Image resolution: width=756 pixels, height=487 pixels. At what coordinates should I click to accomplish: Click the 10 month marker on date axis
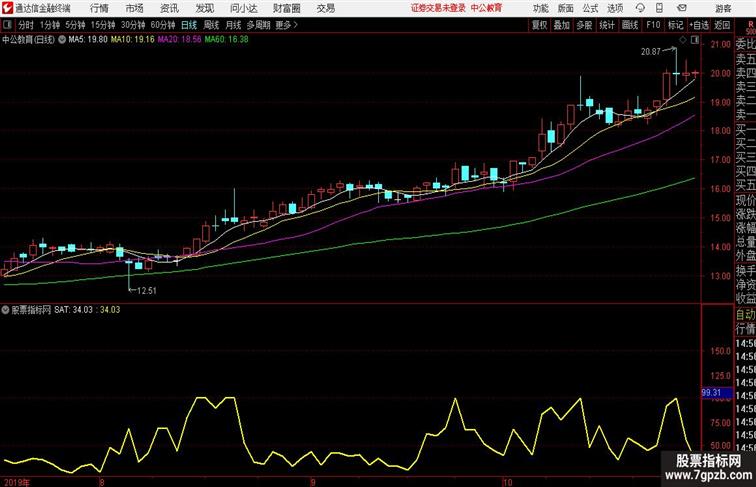point(507,482)
